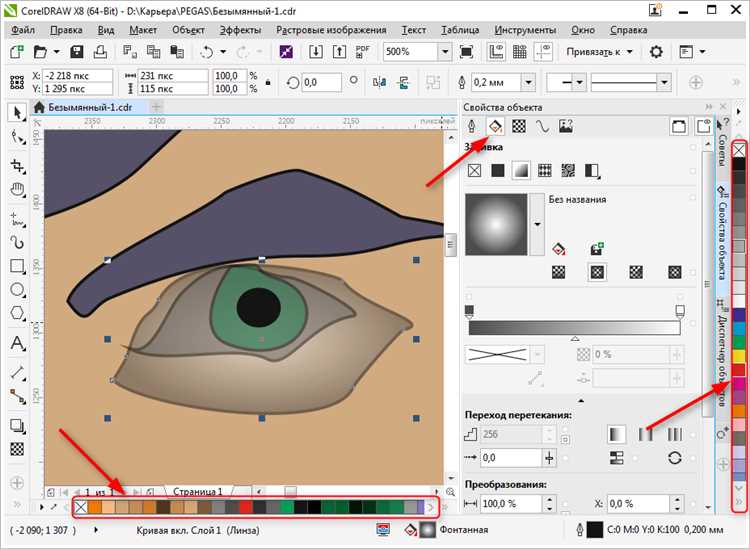Switch to the Страница 1 page tab
750x549 pixels.
pos(197,492)
